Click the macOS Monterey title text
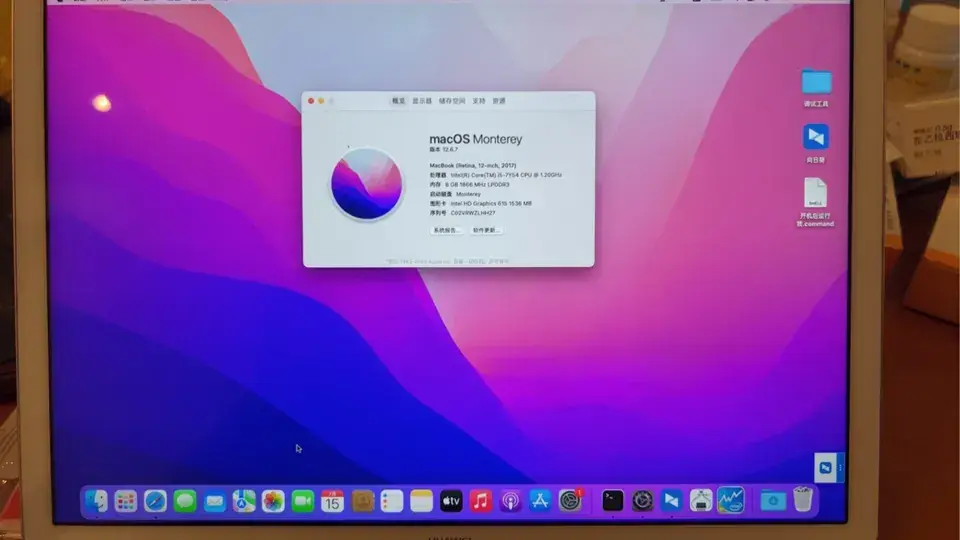Viewport: 960px width, 540px height. click(476, 139)
